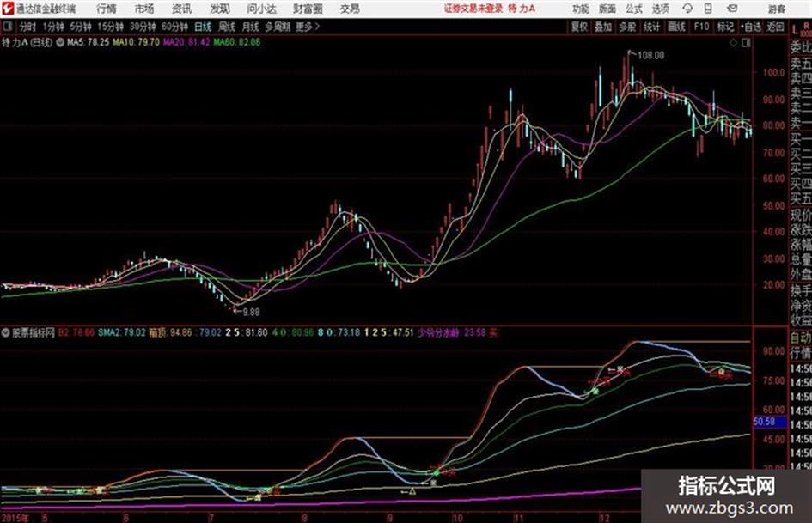Click the MA5: 78.25 label
Screen dimensions: 812x523
(88, 42)
